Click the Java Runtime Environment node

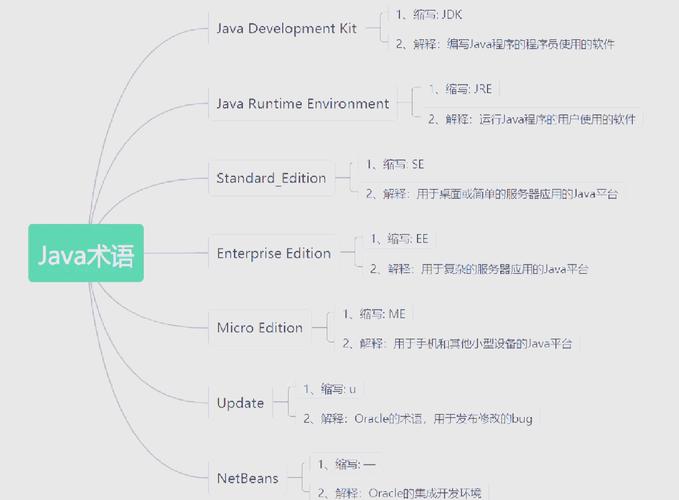pyautogui.click(x=303, y=103)
